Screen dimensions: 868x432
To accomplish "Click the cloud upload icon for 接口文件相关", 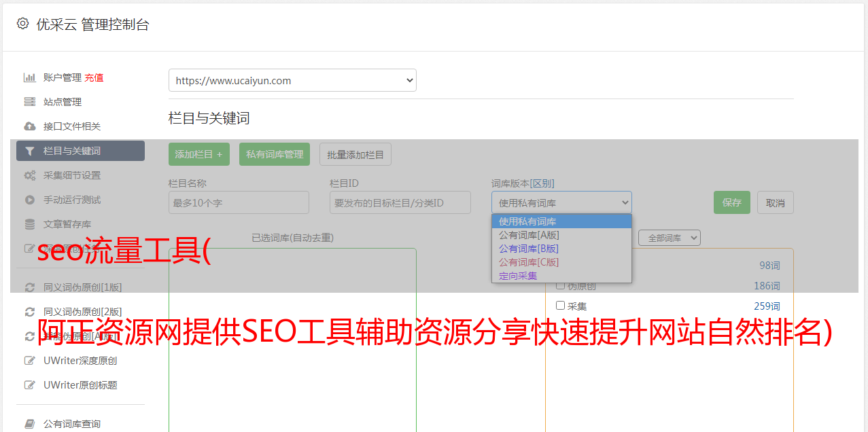I will click(x=29, y=126).
